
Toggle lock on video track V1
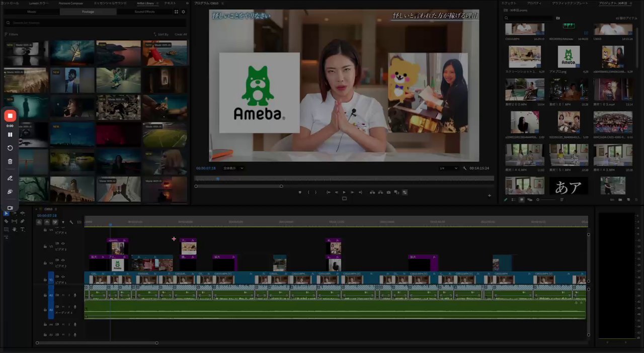point(45,280)
